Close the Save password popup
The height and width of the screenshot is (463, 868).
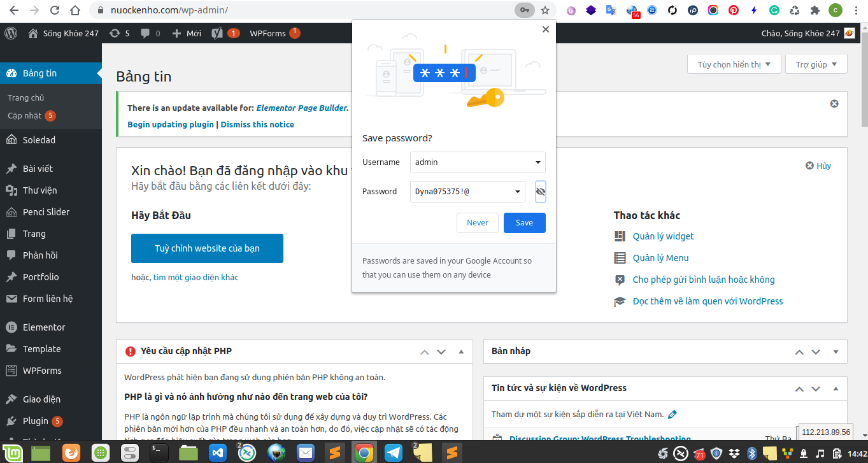point(545,29)
